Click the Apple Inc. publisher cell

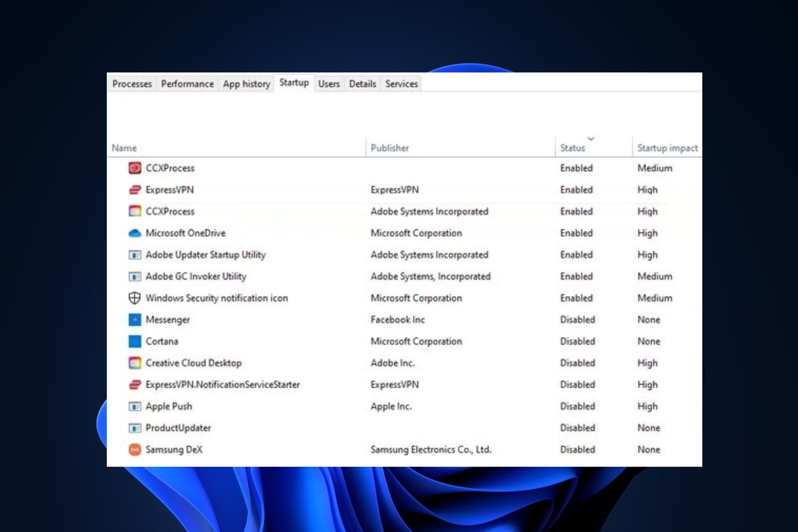391,406
